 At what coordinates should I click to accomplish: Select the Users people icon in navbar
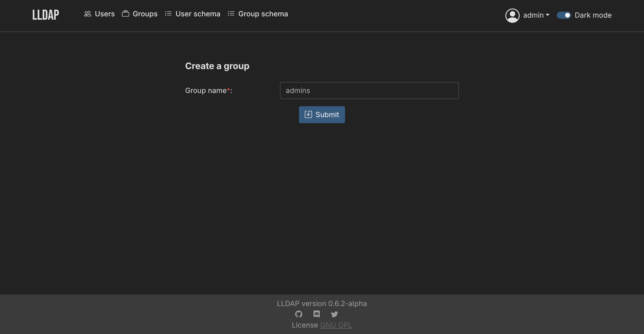pos(88,14)
